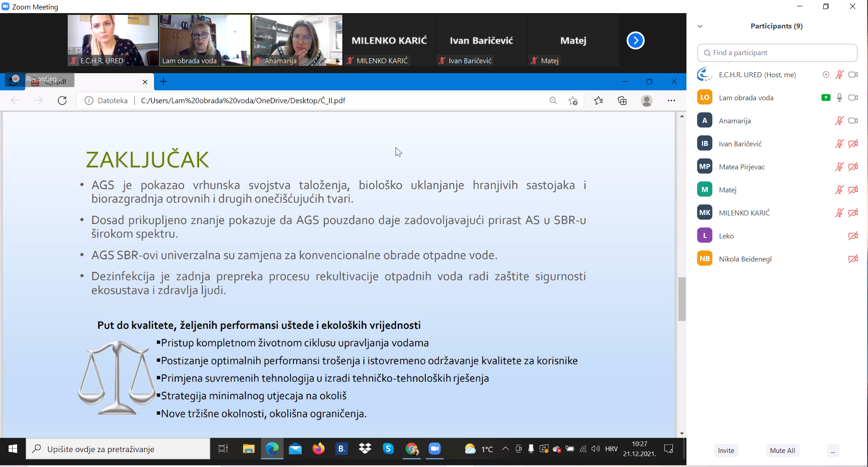Image resolution: width=868 pixels, height=467 pixels.
Task: Toggle Ivan Baričević's video camera icon
Action: point(853,144)
